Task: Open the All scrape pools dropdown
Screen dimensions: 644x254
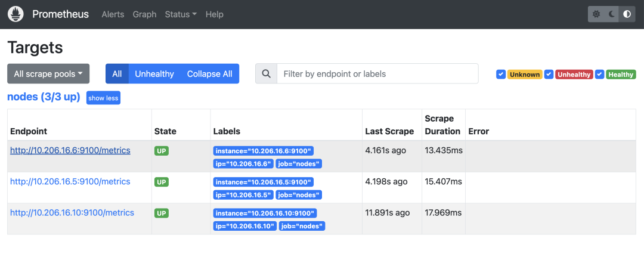Action: (x=48, y=74)
